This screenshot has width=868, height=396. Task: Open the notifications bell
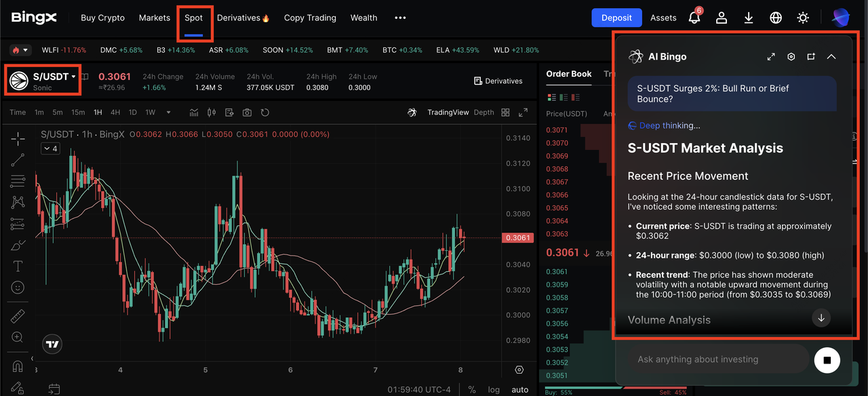(x=694, y=18)
